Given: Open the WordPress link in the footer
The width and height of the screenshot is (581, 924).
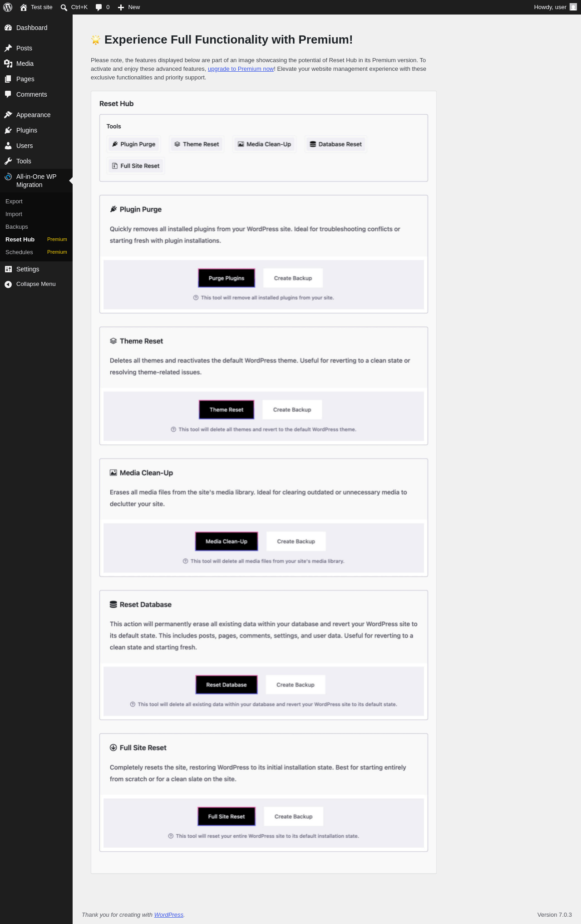Looking at the screenshot, I should [x=169, y=915].
